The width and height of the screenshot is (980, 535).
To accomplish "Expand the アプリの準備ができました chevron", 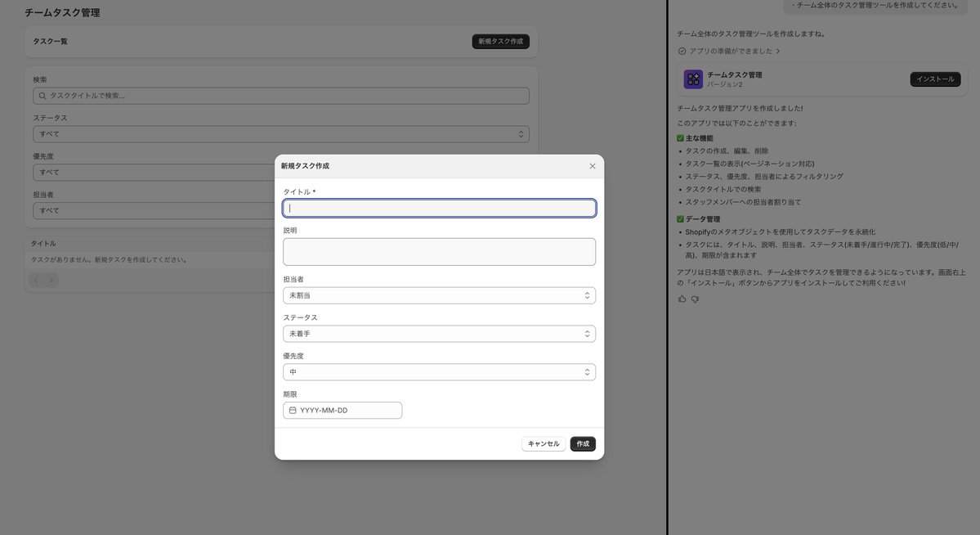I will 777,52.
